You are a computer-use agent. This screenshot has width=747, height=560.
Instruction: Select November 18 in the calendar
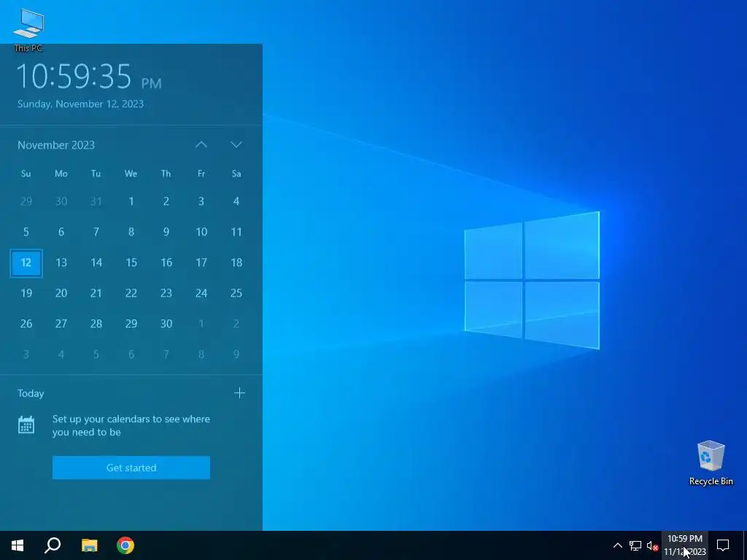click(x=236, y=262)
